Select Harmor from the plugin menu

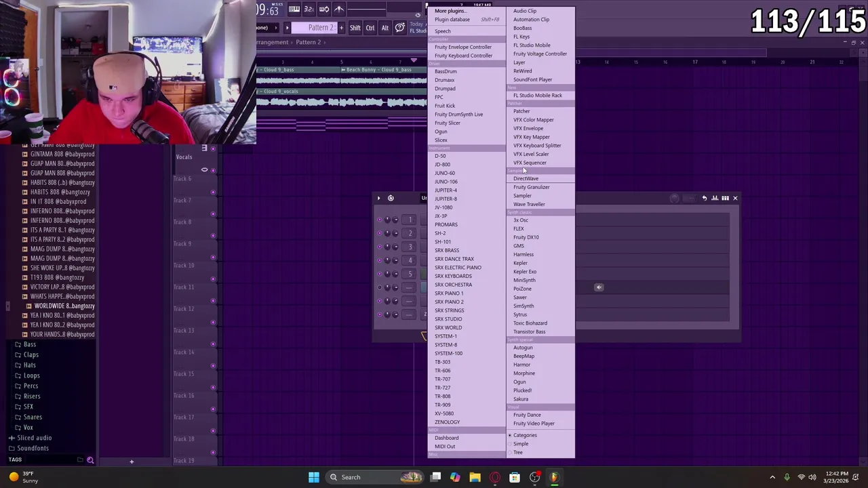521,365
